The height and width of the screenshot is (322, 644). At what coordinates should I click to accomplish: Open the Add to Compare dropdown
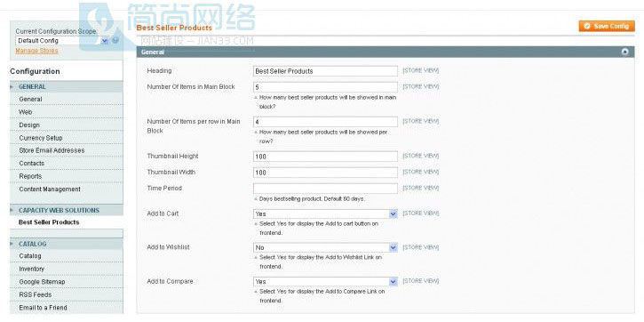(325, 281)
